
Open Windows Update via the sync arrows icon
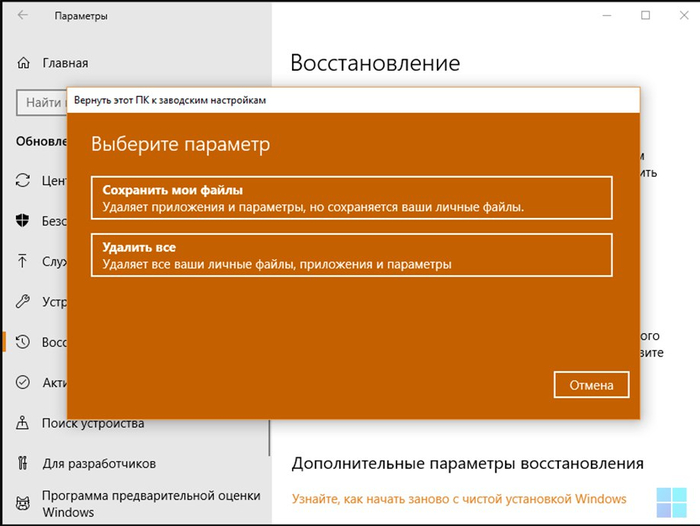pos(23,181)
